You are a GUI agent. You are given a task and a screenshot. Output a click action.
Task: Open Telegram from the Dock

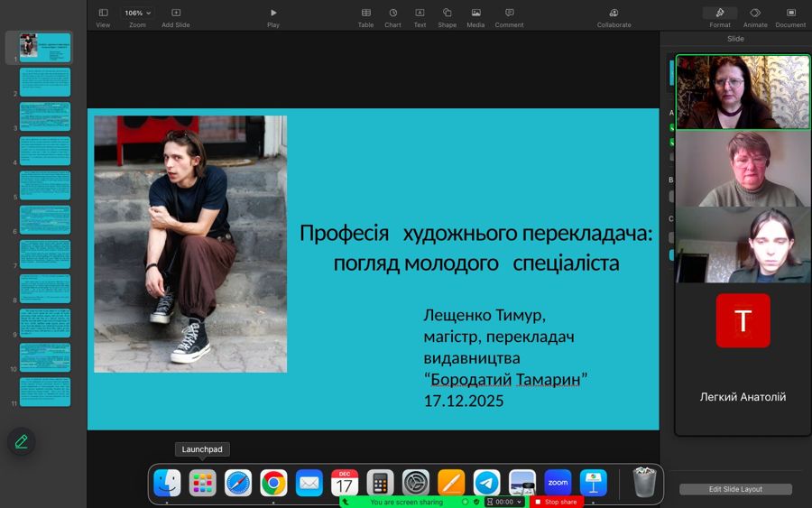click(487, 483)
